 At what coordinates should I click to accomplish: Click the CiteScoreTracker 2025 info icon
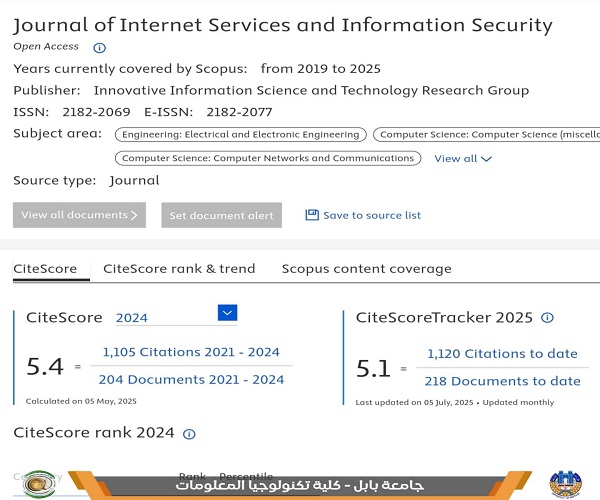pos(547,318)
